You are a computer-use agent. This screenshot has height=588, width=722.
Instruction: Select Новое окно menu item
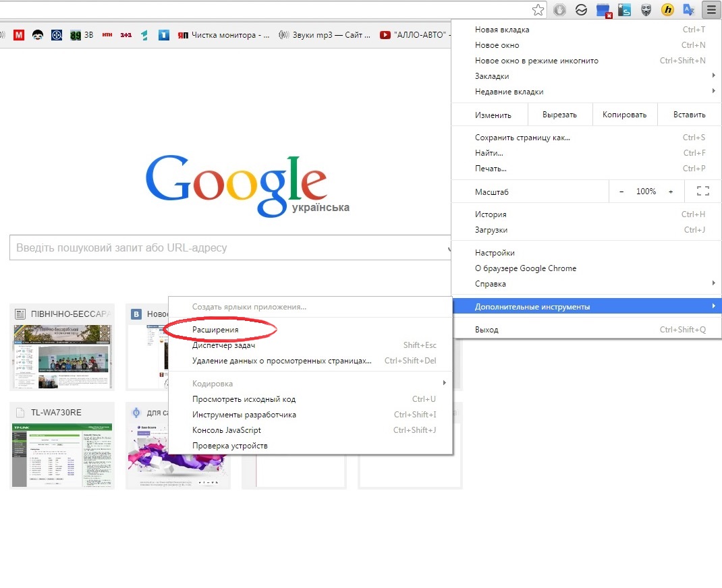(586, 45)
